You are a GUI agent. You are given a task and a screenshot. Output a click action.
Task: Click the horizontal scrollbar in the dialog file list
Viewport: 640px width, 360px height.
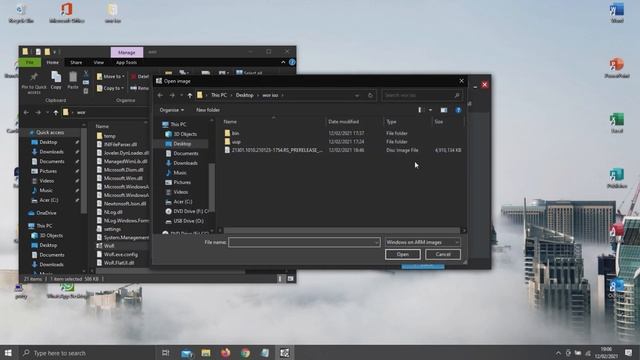tap(341, 231)
